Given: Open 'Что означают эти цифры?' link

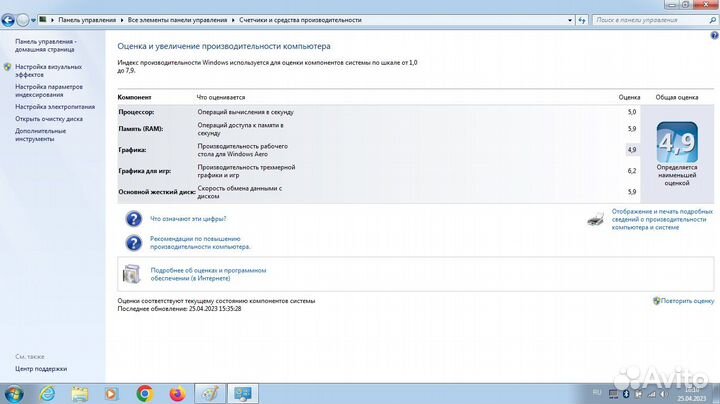Looking at the screenshot, I should click(x=188, y=219).
